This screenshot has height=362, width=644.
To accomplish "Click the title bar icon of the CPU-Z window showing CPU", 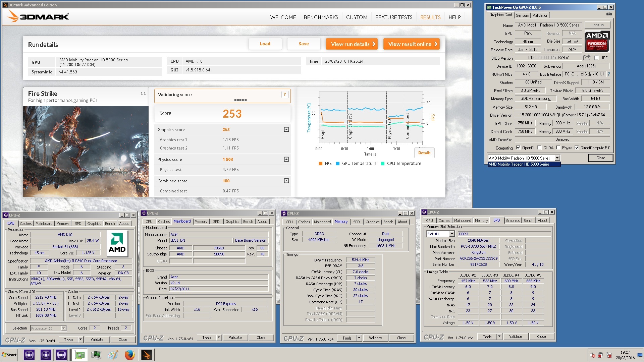I will pos(6,215).
